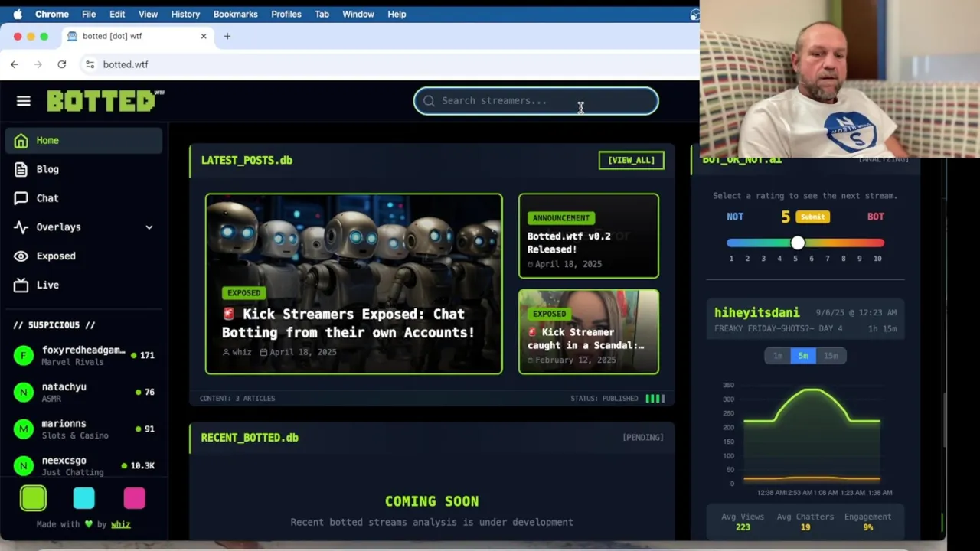Open Kick Streamers Exposed featured post
Screen dimensions: 980x551
coord(354,284)
